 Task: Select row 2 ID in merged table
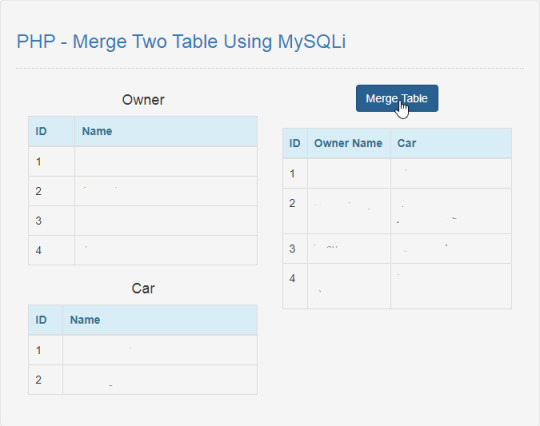pyautogui.click(x=292, y=203)
